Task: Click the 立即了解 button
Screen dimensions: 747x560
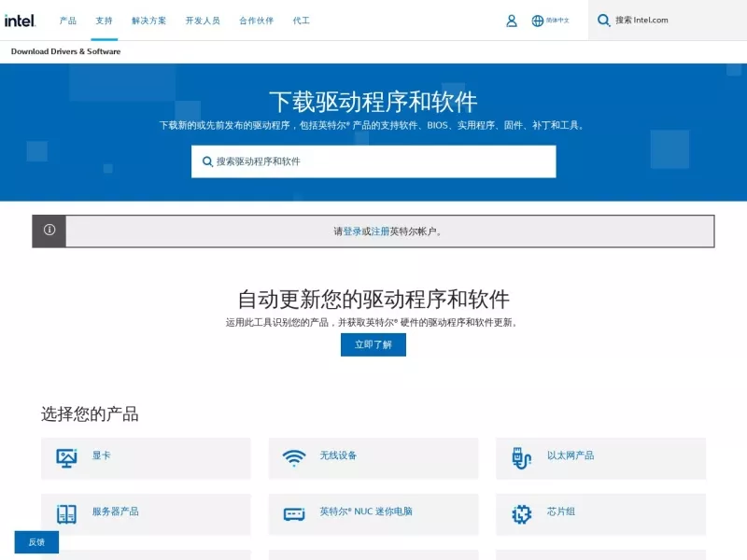Action: (x=373, y=344)
